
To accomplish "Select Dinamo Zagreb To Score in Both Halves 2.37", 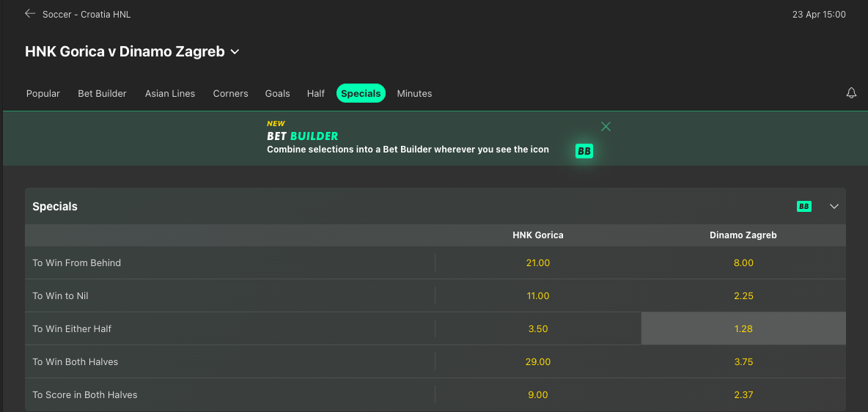I will tap(743, 394).
